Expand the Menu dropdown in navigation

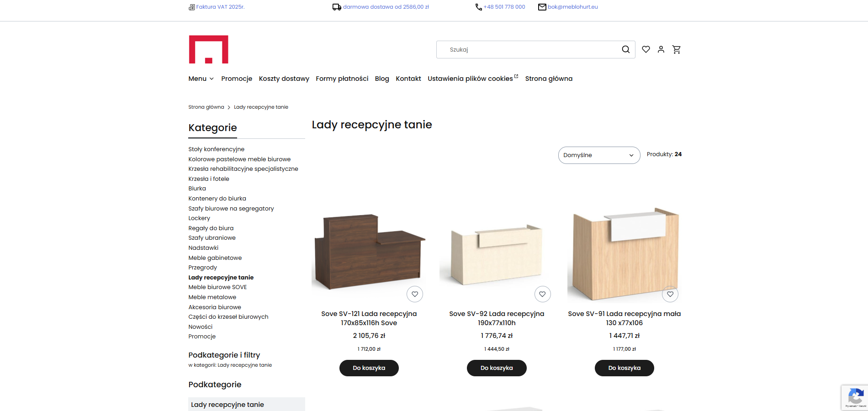pos(201,79)
